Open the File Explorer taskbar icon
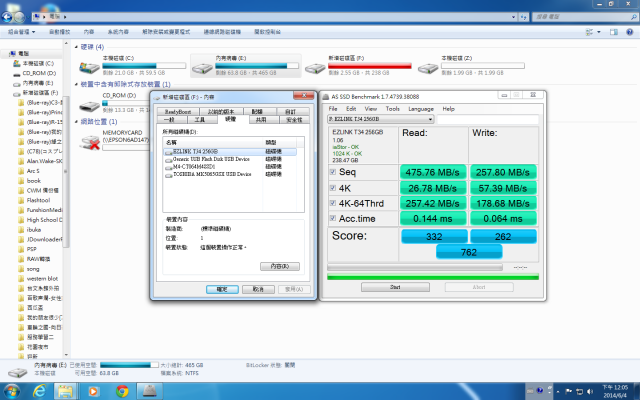This screenshot has height=400, width=640. click(x=65, y=391)
